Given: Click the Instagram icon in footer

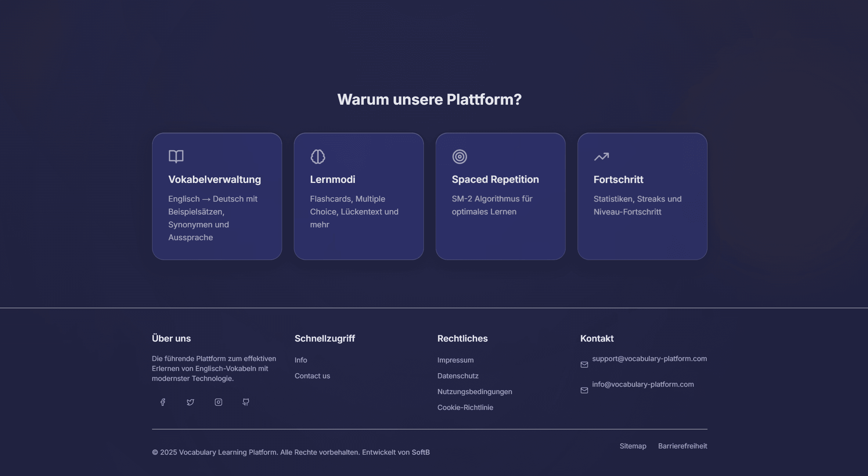Looking at the screenshot, I should [x=218, y=402].
